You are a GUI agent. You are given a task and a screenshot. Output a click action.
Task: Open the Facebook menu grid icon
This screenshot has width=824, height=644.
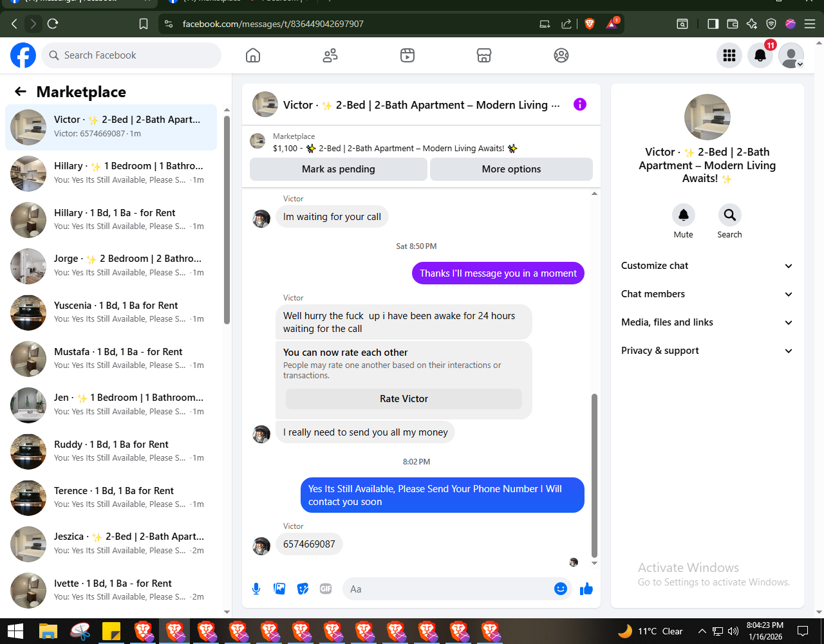(729, 55)
